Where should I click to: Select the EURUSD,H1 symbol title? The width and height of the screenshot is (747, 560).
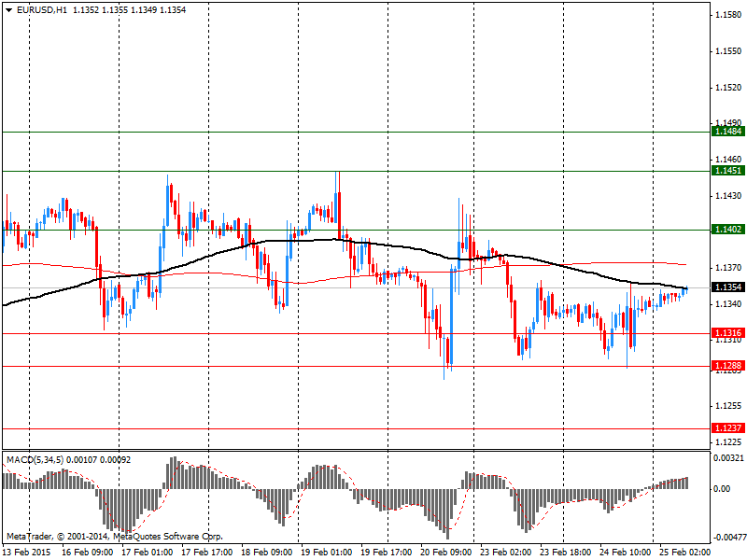[42, 10]
